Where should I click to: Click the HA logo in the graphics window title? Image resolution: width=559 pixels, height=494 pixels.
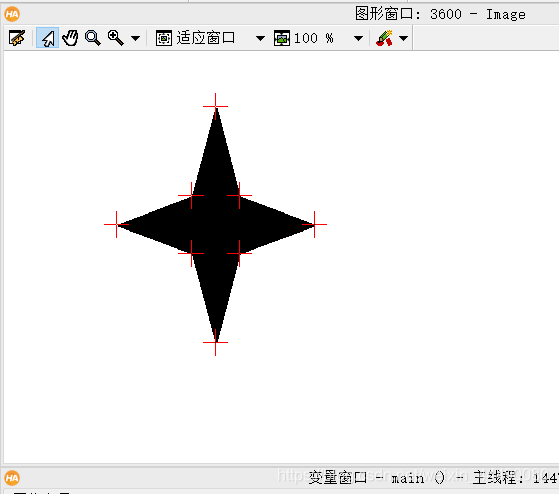12,14
